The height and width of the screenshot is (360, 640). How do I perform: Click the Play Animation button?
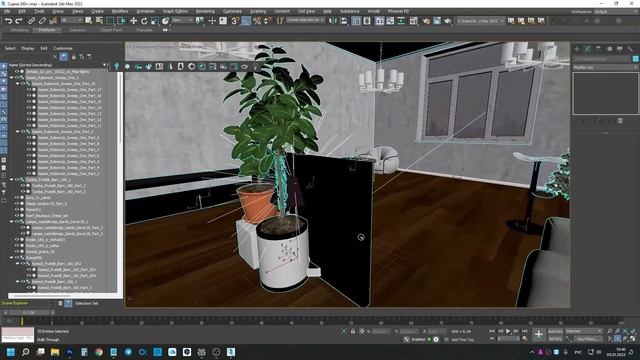click(508, 331)
